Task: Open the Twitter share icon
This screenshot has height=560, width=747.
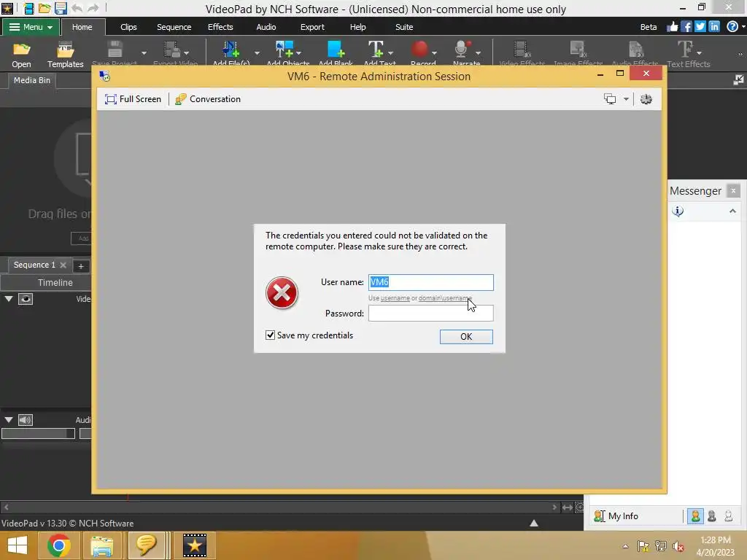Action: coord(700,27)
